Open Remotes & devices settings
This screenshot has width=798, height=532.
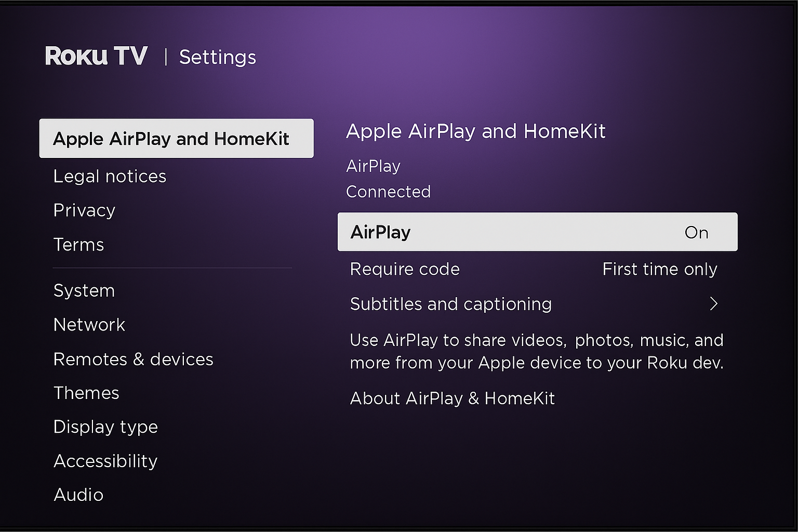point(133,358)
